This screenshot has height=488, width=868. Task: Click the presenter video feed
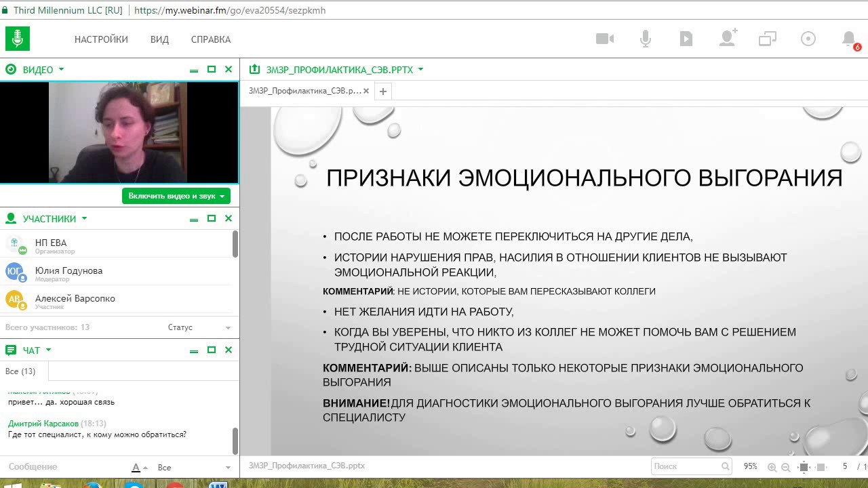click(x=119, y=132)
